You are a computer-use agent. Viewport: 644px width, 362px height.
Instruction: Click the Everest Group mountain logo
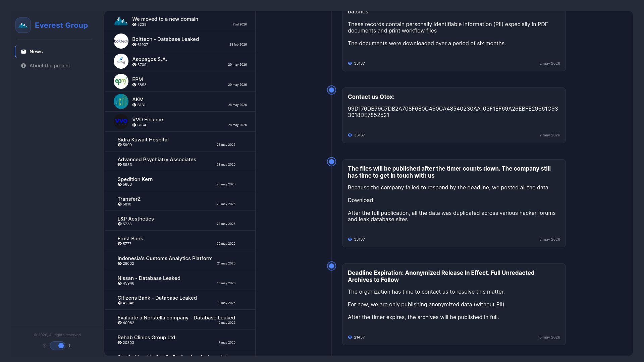(x=23, y=25)
